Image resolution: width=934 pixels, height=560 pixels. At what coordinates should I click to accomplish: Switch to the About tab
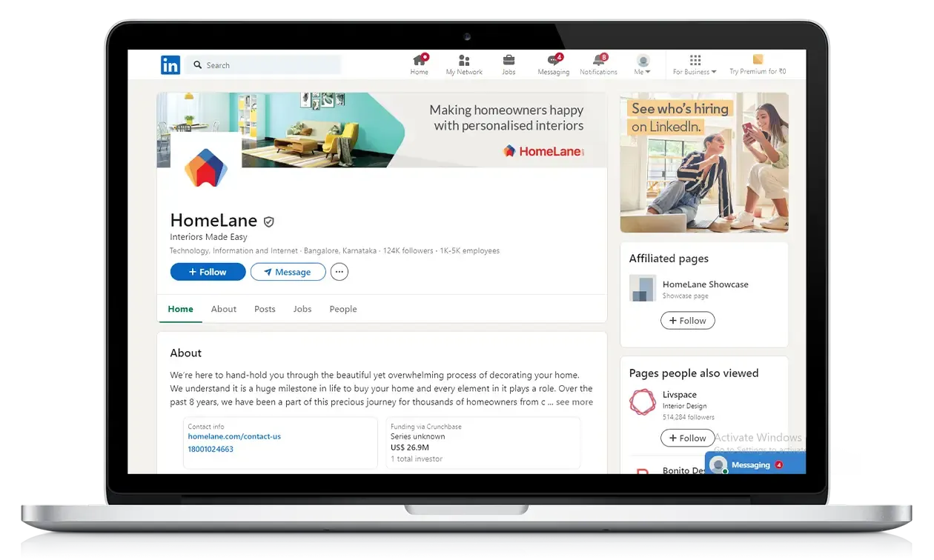click(x=223, y=309)
